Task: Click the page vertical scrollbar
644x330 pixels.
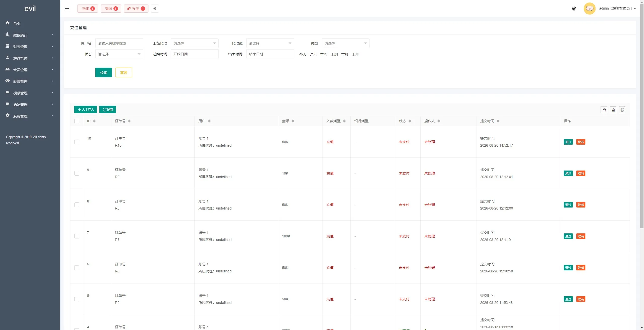Action: (642, 116)
